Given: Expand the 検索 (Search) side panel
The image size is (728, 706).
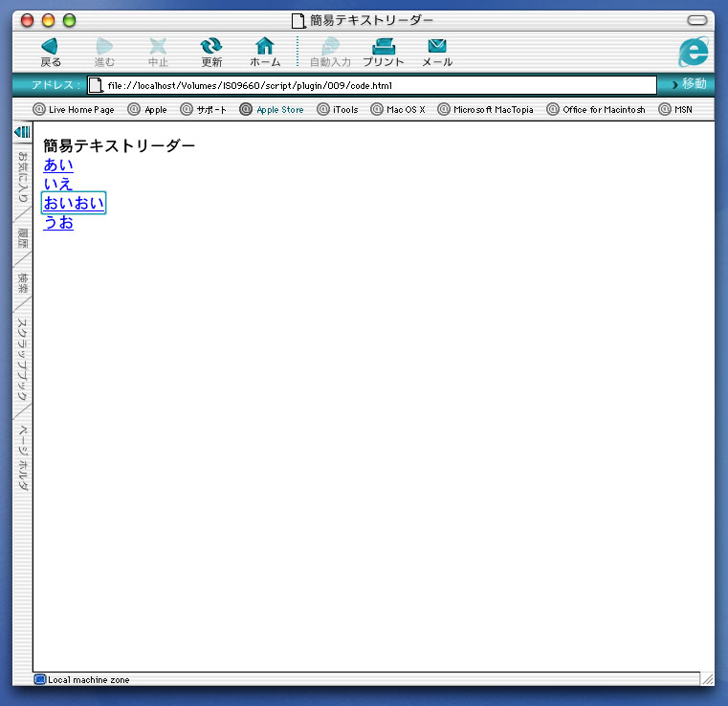Looking at the screenshot, I should point(23,283).
